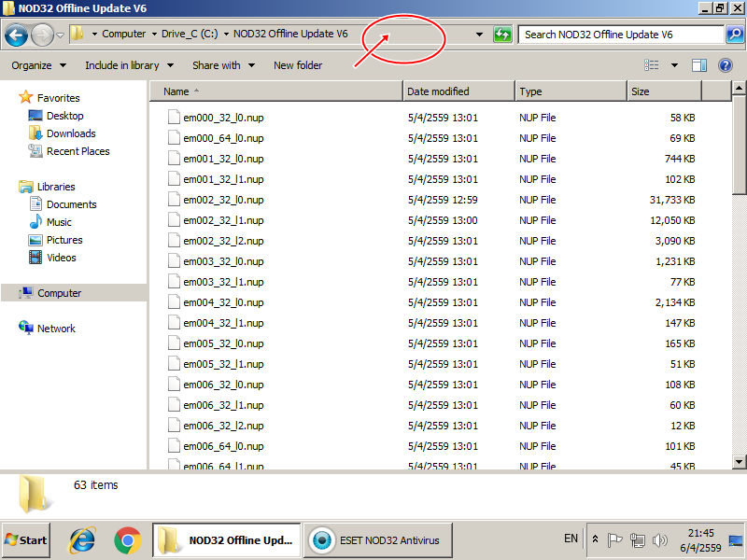
Task: Select the file em006_32_l0.nup
Action: tap(223, 385)
